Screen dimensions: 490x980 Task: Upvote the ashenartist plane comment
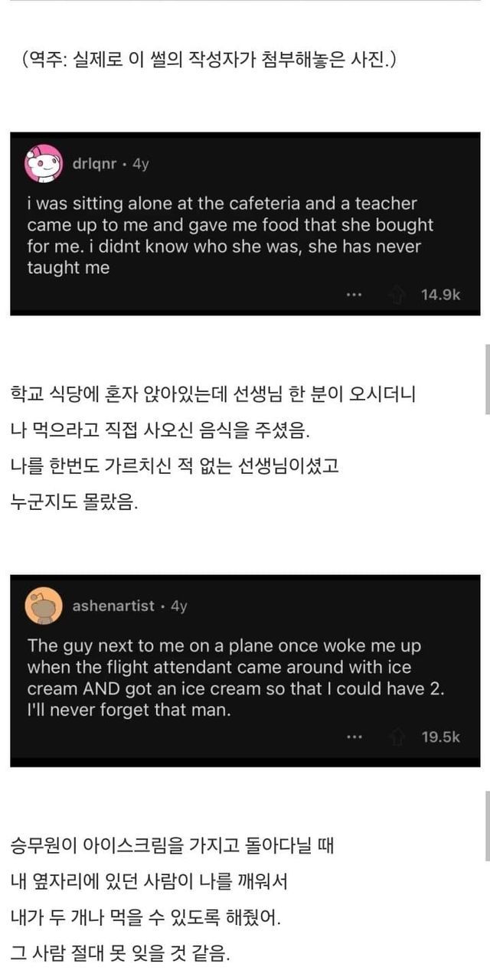397,737
